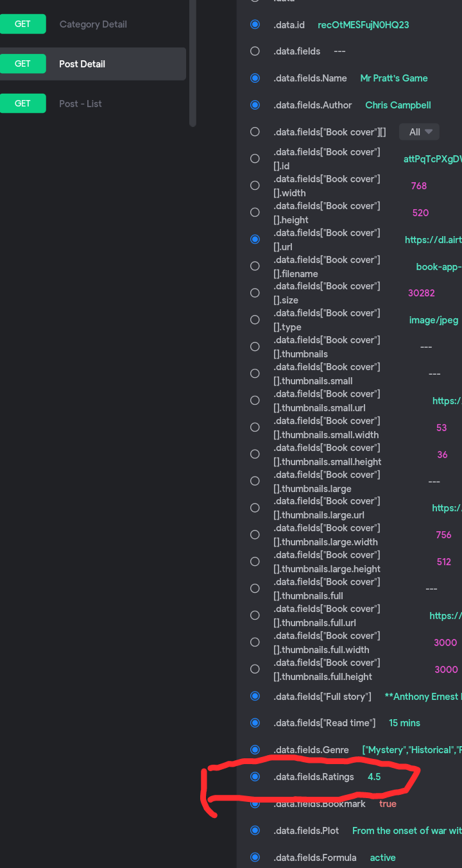The height and width of the screenshot is (868, 462).
Task: Select the .data.fields radio button
Action: (255, 51)
